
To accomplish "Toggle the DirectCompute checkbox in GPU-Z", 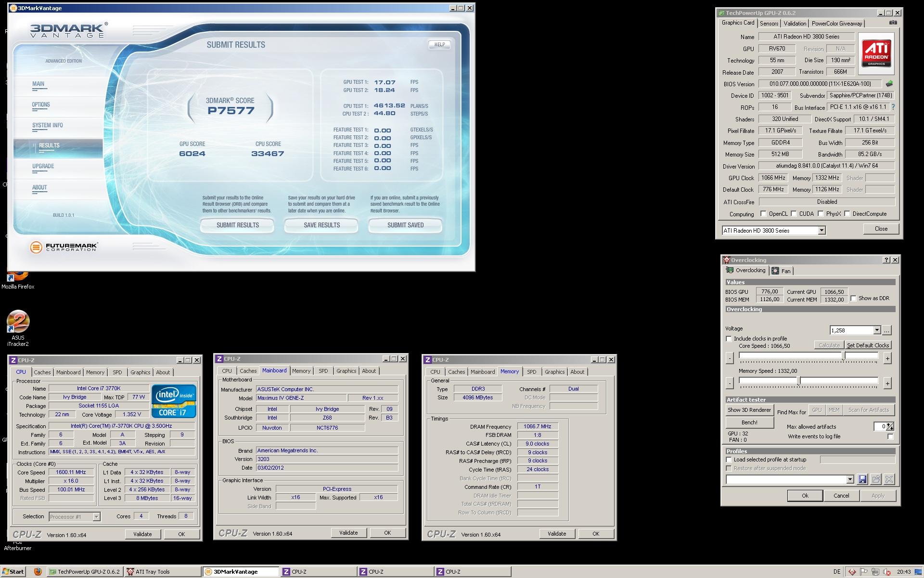I will [847, 214].
